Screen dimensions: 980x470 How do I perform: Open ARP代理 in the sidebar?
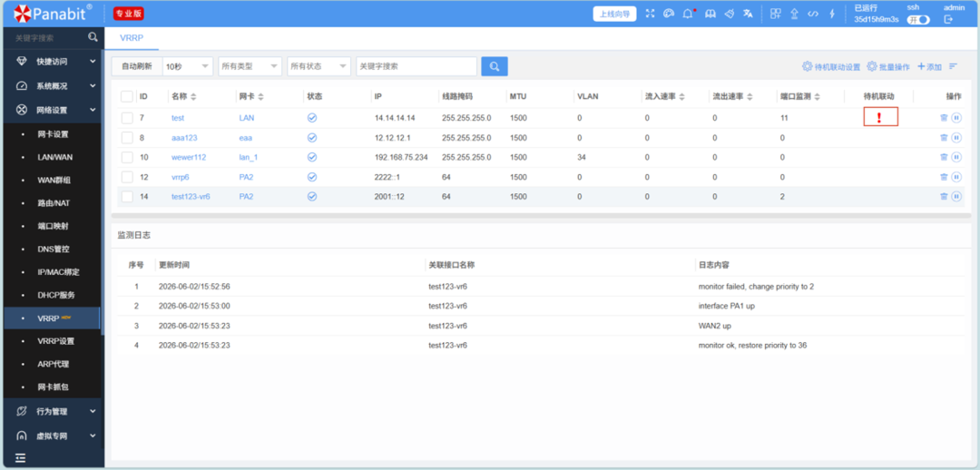pos(54,364)
